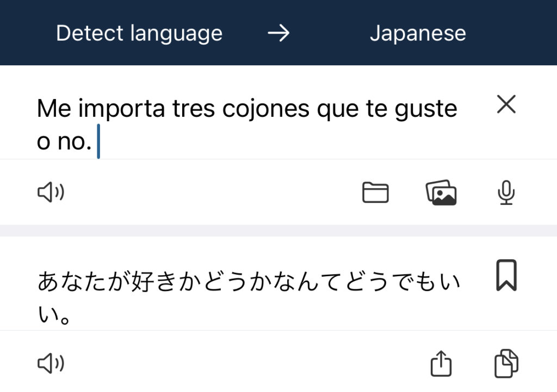Bookmark the Japanese translation
The height and width of the screenshot is (392, 557).
tap(506, 275)
